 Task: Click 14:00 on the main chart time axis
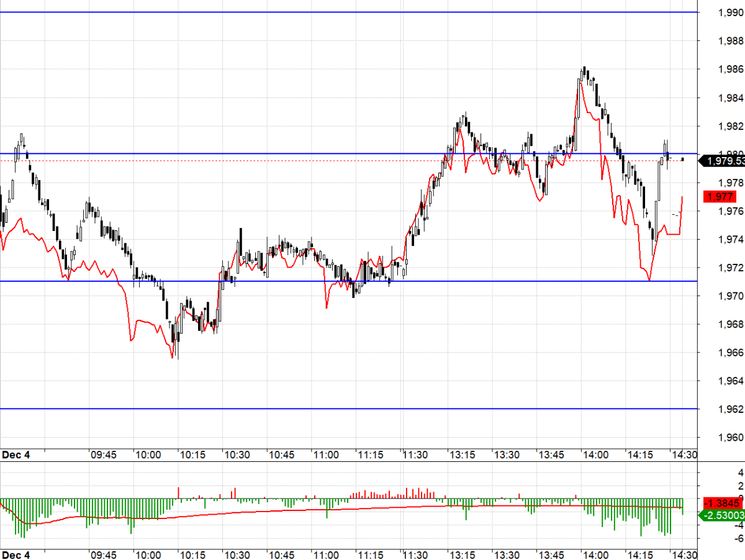(x=595, y=455)
